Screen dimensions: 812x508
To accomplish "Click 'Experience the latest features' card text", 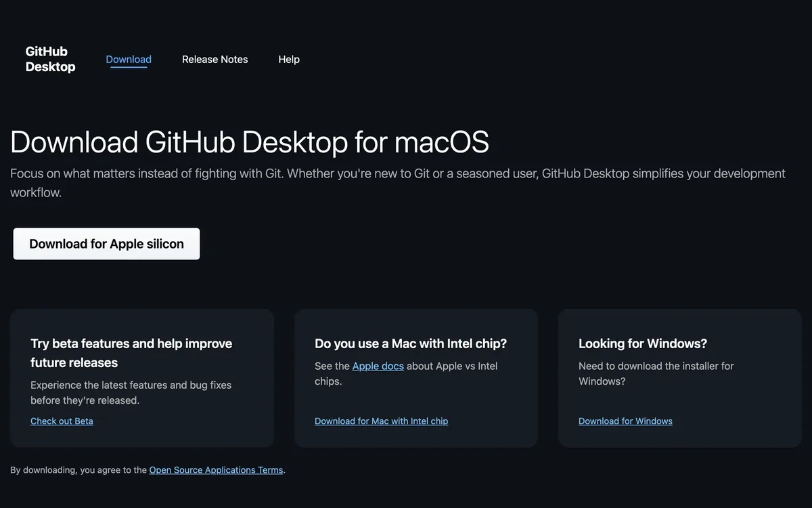I will click(x=131, y=393).
